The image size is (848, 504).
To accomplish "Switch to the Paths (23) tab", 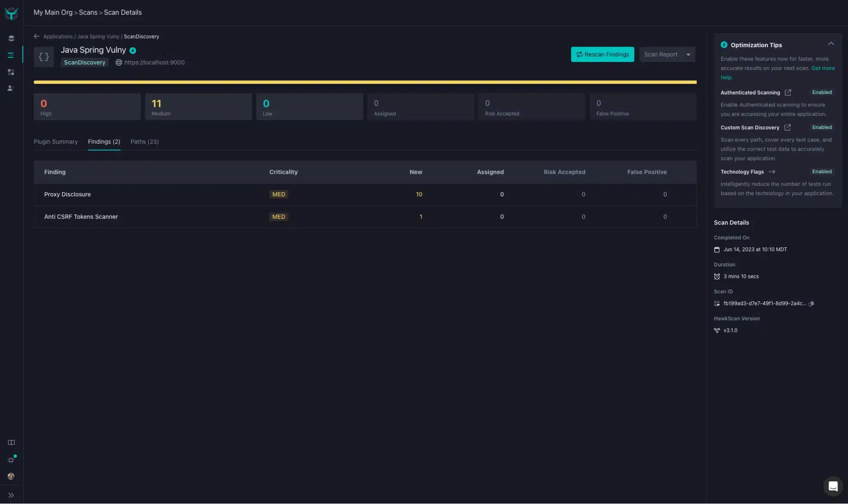I will pos(145,142).
